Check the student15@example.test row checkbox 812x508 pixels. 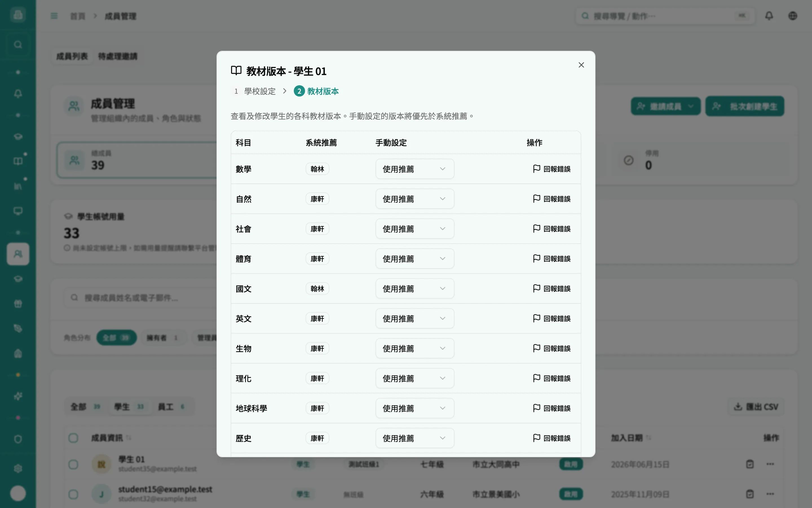point(73,494)
